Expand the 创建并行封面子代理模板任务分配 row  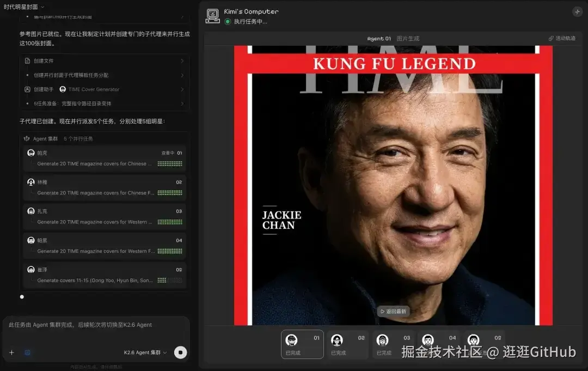105,75
